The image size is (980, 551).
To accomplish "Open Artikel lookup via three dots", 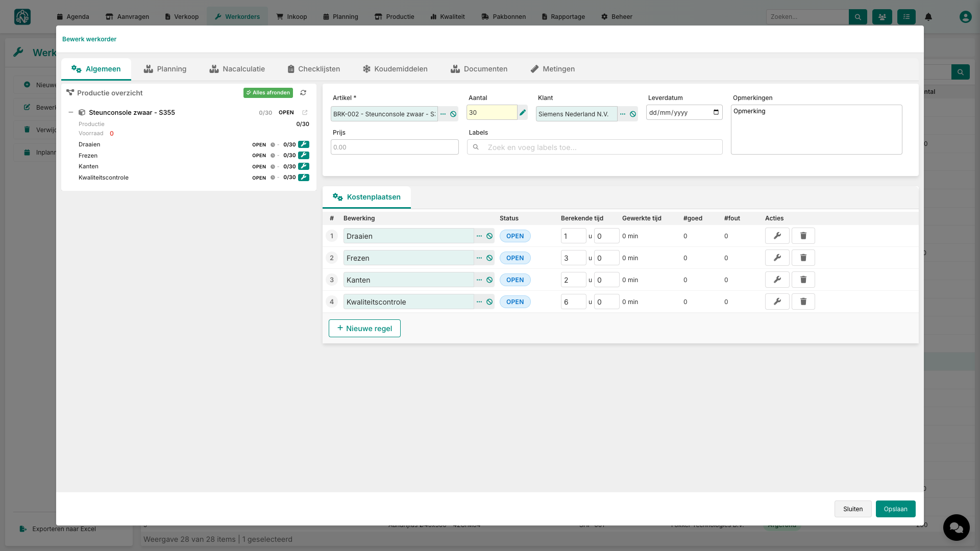I will (x=443, y=114).
